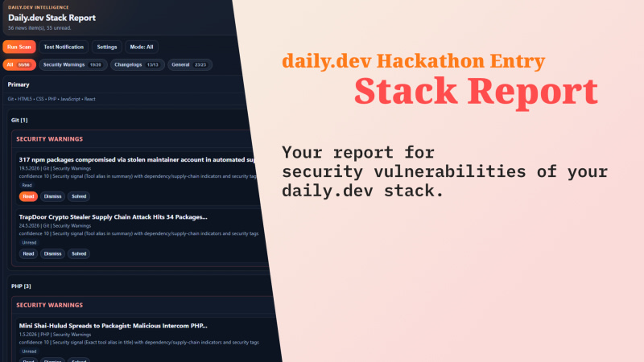Click the Run Scan button

point(19,47)
